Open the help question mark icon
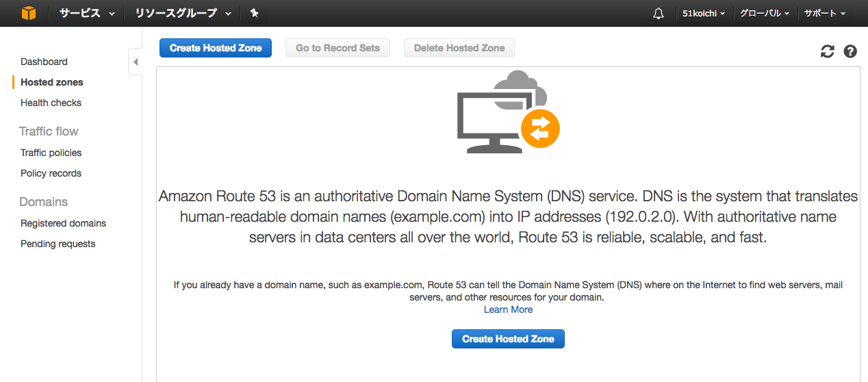This screenshot has width=868, height=382. coord(850,51)
